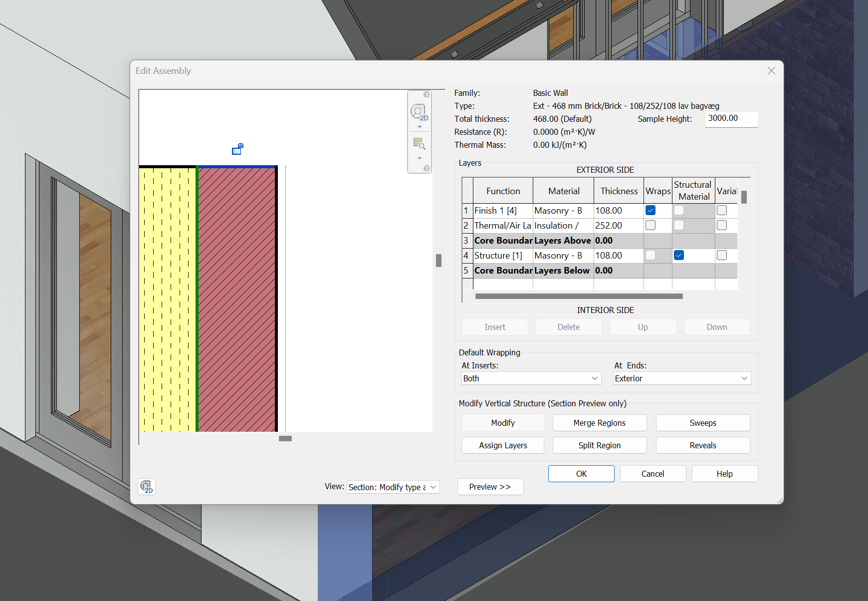Viewport: 868px width, 601px height.
Task: Click the Assign Layers button
Action: (x=502, y=445)
